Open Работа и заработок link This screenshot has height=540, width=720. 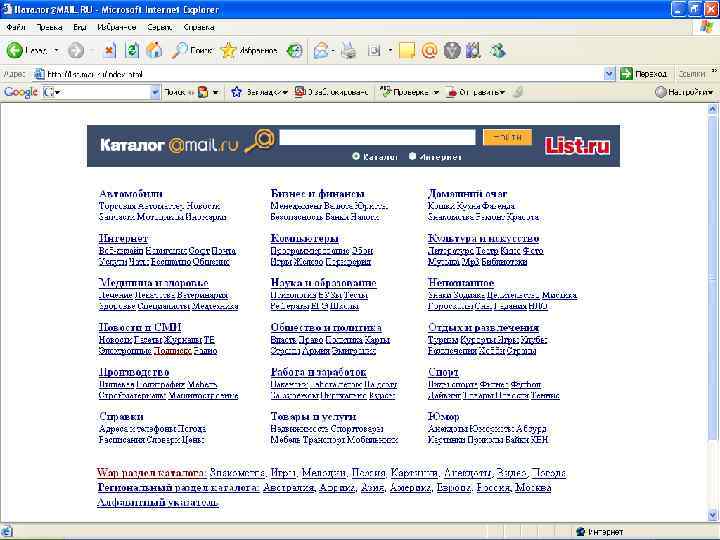tap(319, 372)
